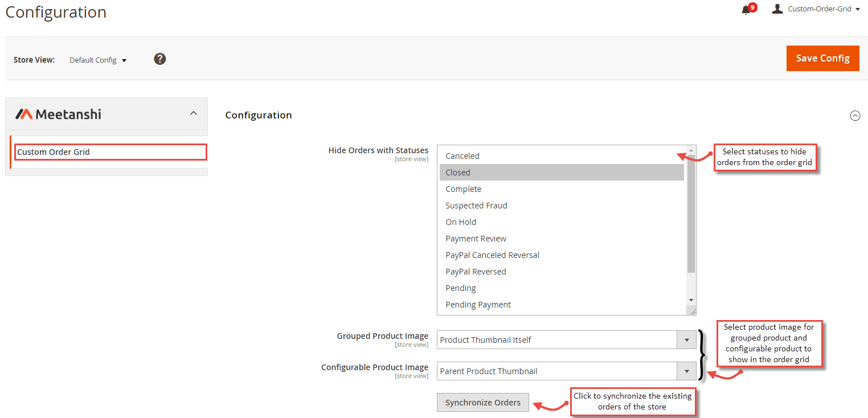The height and width of the screenshot is (418, 868).
Task: Select PayPal Reversed in the status list
Action: [x=476, y=271]
